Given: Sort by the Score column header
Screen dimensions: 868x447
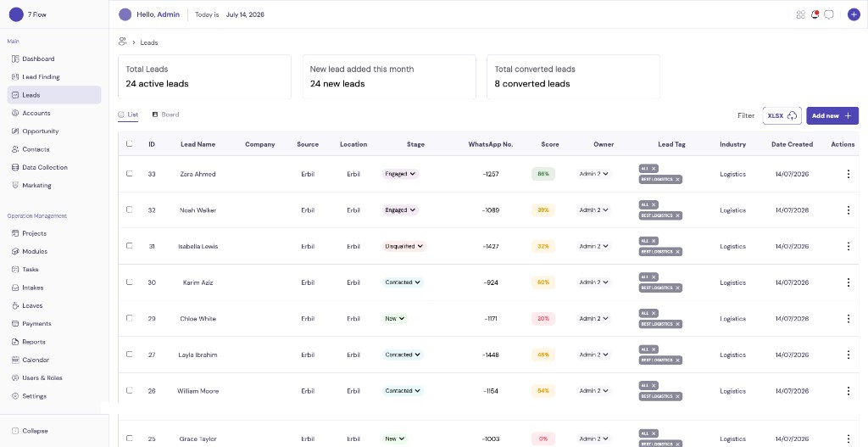Looking at the screenshot, I should 549,144.
